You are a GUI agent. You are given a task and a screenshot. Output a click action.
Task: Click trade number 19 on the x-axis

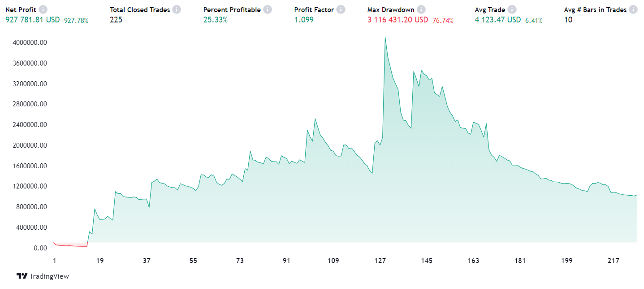pos(100,261)
